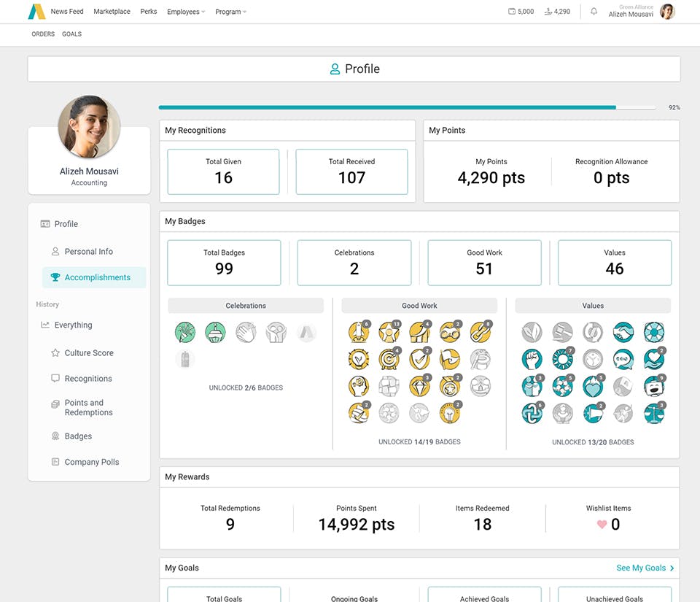Expand the Program dropdown menu
This screenshot has height=602, width=700.
pyautogui.click(x=231, y=12)
